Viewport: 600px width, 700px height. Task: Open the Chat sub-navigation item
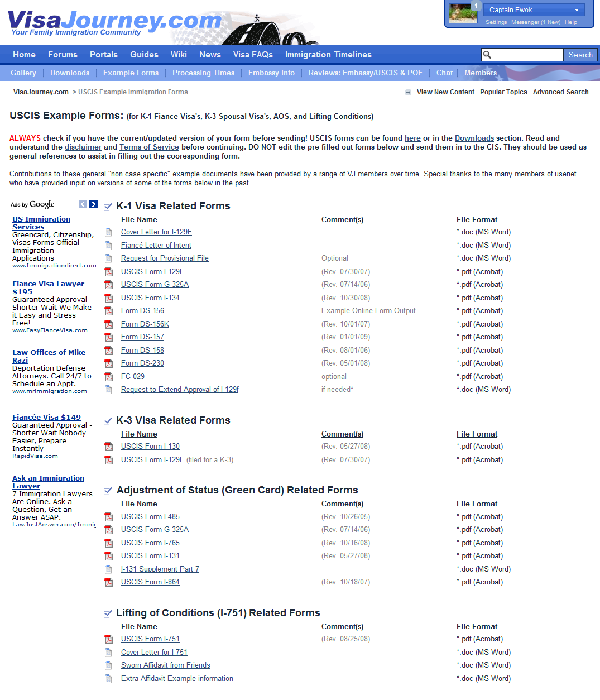coord(445,73)
